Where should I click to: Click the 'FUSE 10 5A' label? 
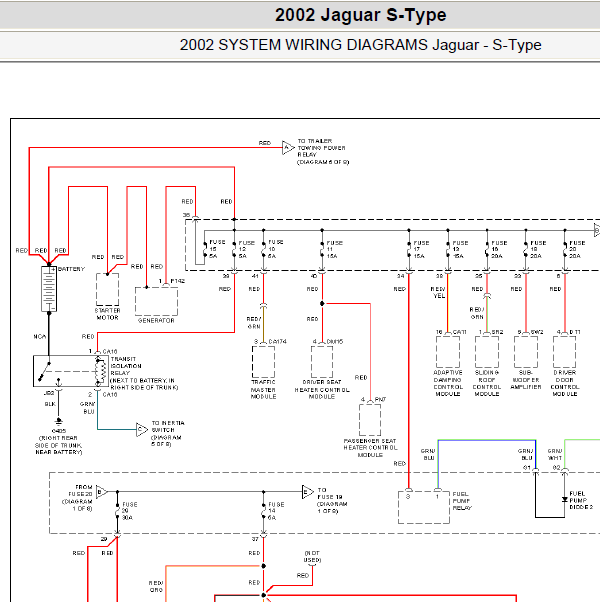[276, 249]
